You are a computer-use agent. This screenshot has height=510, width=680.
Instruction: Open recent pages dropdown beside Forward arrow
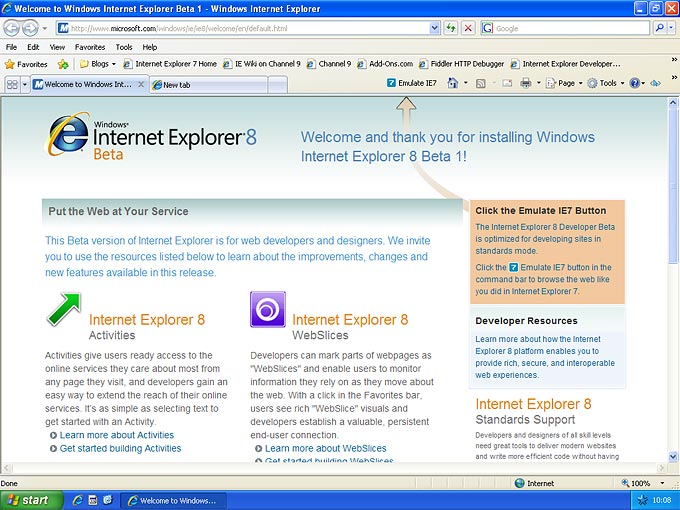pyautogui.click(x=44, y=29)
